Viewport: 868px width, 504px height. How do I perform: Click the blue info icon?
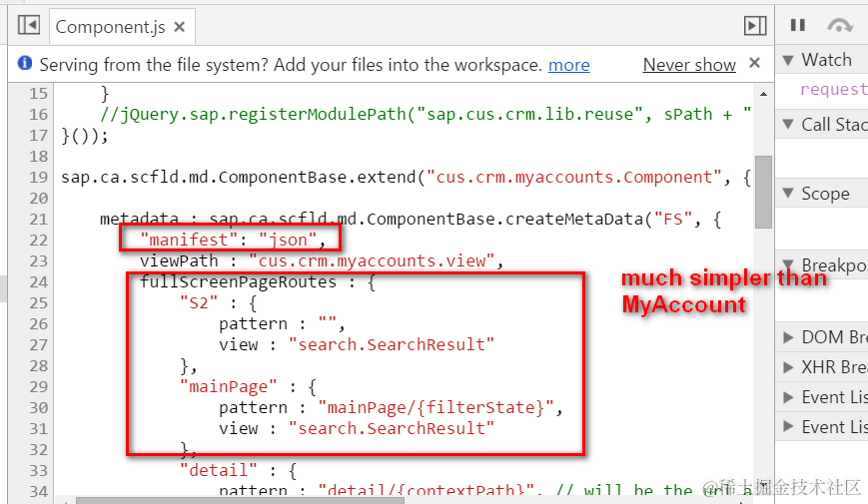(x=25, y=63)
